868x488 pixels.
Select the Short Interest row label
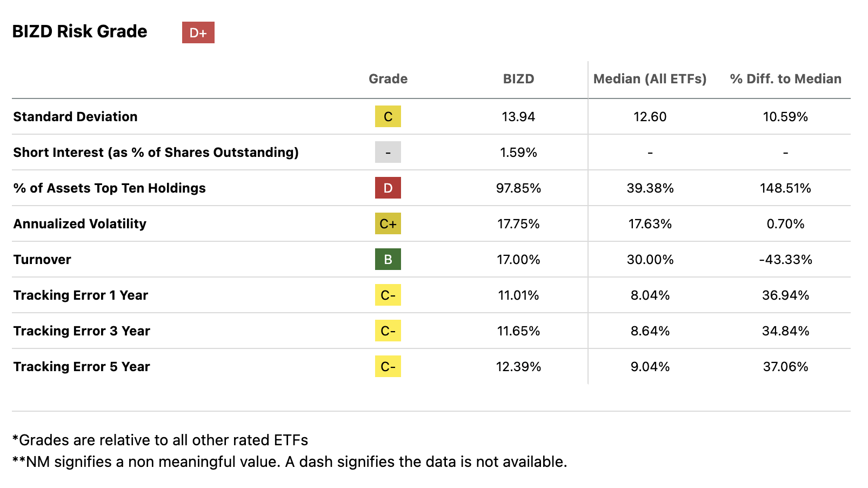pos(156,153)
